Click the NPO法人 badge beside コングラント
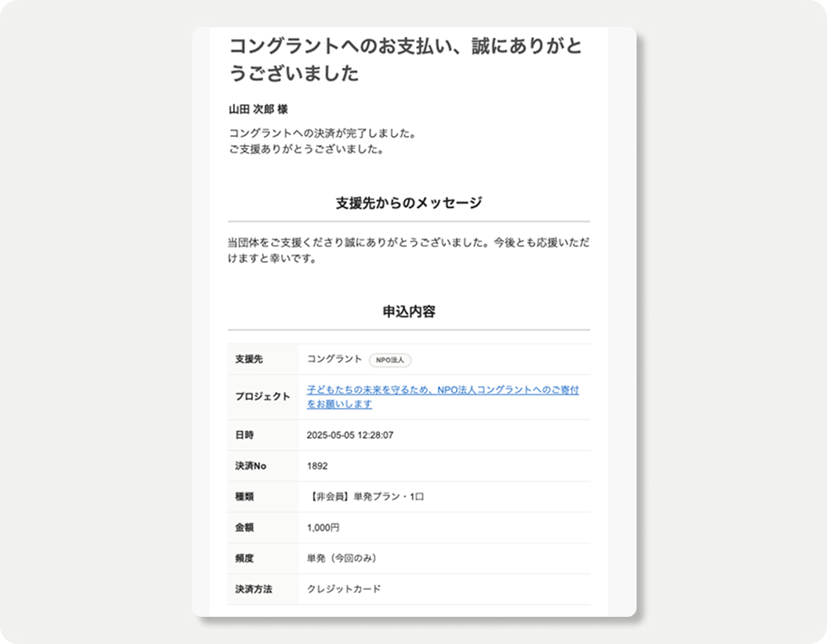 (x=390, y=360)
